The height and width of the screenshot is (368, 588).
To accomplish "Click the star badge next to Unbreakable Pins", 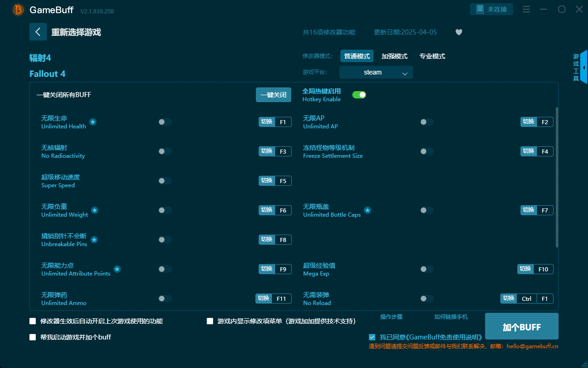I will (x=94, y=240).
